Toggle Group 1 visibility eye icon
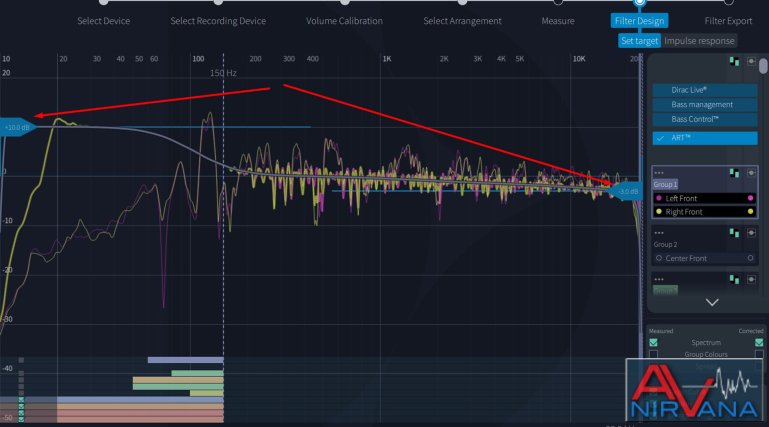The width and height of the screenshot is (769, 427). tap(750, 173)
